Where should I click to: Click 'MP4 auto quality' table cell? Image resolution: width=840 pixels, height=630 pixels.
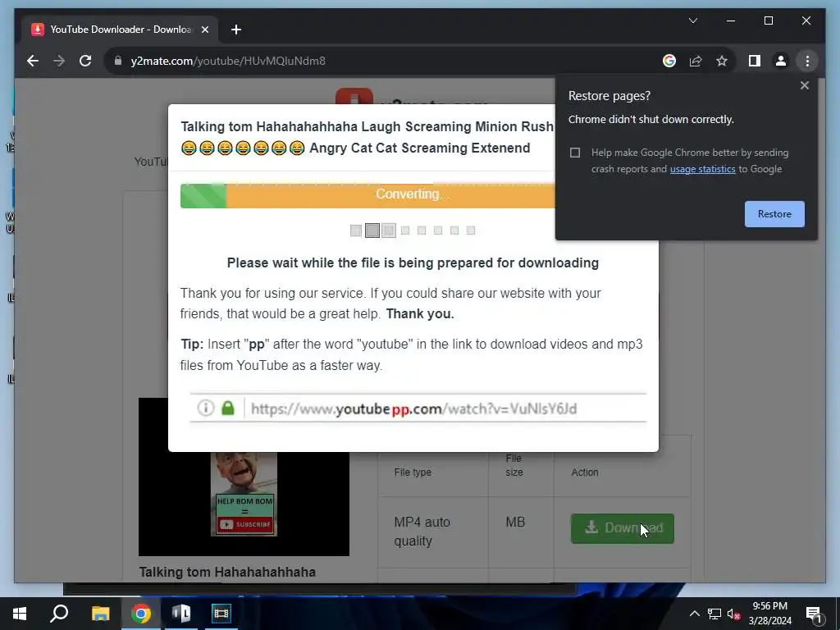tap(432, 532)
